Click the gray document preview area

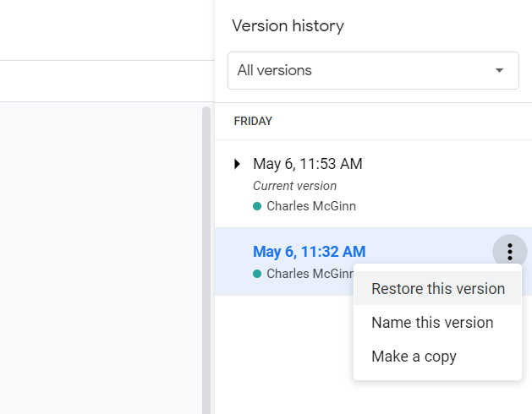(101, 258)
